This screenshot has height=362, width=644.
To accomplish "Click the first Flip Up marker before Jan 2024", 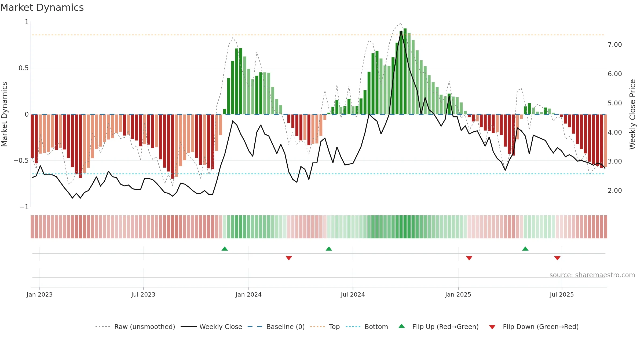I will click(x=225, y=249).
